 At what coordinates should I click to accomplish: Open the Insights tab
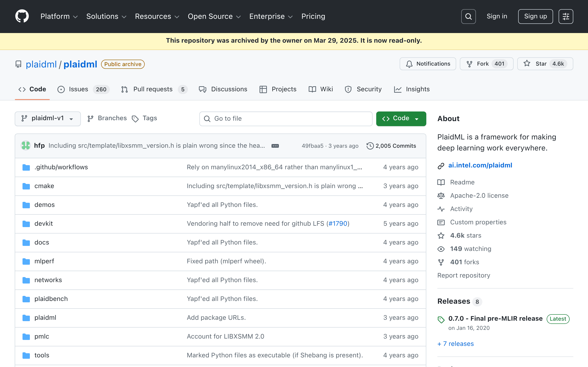[x=412, y=89]
